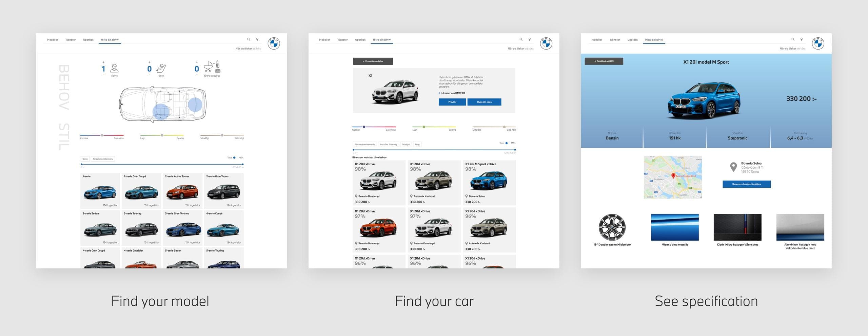Screen dimensions: 868x336
Task: Open Modeller menu in Find your car screen
Action: (324, 40)
